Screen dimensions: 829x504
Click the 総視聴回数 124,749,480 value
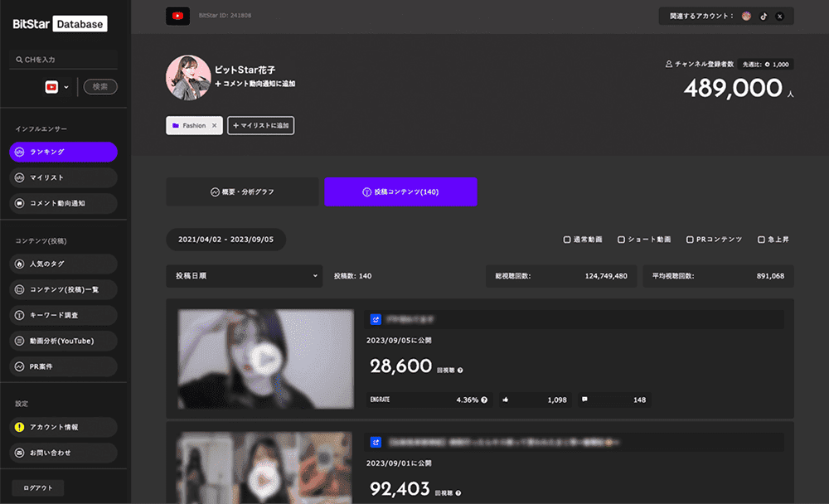click(x=606, y=276)
